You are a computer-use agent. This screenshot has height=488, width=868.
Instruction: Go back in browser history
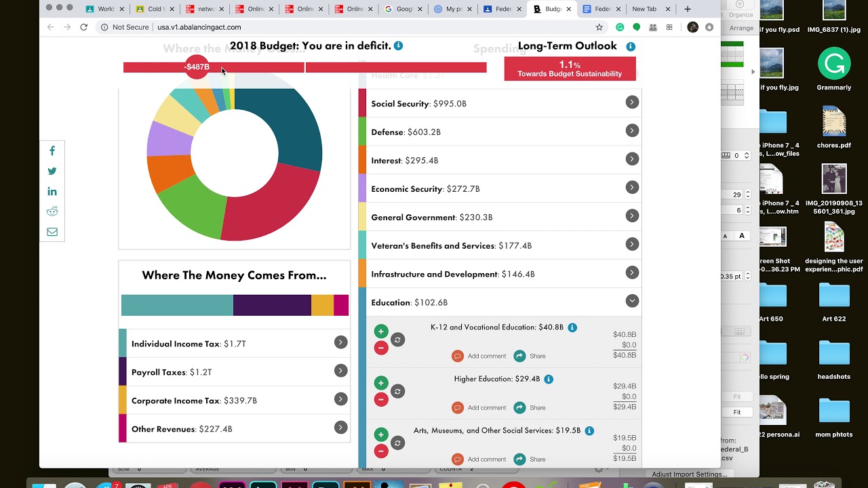(51, 27)
